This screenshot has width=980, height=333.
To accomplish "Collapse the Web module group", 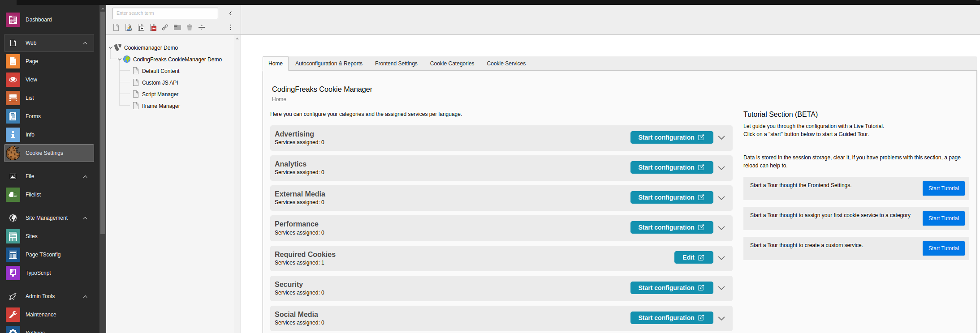I will 85,43.
